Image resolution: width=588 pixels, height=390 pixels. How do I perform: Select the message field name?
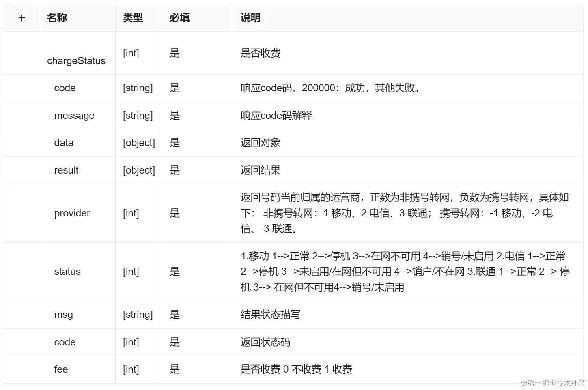coord(74,116)
